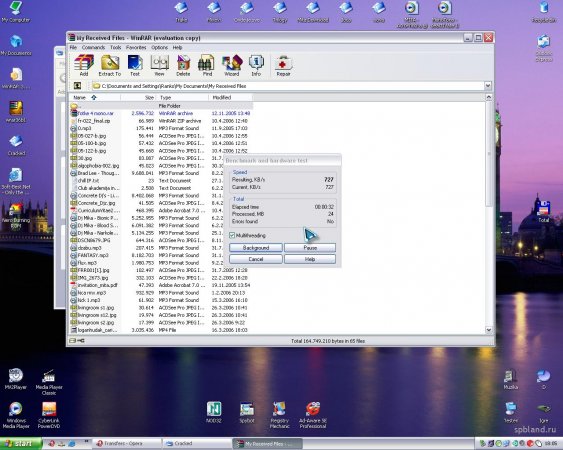563x450 pixels.
Task: Open the Commands menu
Action: point(93,47)
